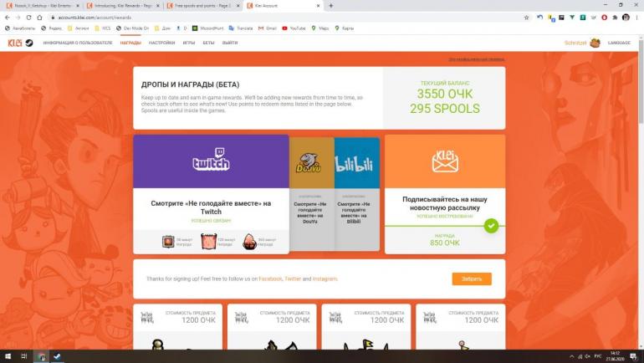This screenshot has width=644, height=363.
Task: Click the 360-minute Twitch drop reward icon
Action: coord(250,242)
